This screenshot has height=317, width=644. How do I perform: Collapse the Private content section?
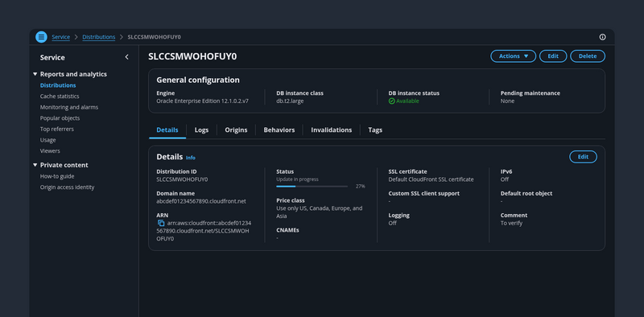[35, 165]
